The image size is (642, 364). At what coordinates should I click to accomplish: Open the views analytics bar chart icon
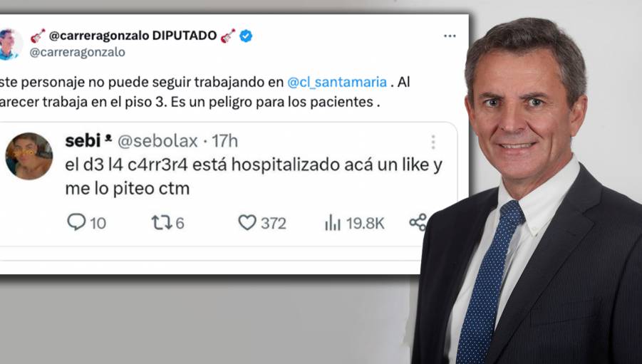[333, 223]
